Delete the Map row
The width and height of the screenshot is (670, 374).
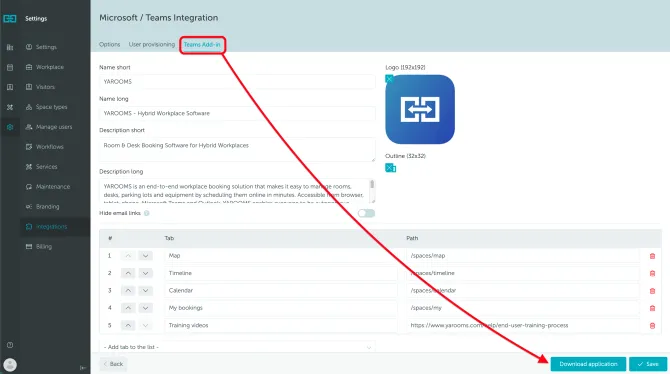click(x=652, y=256)
